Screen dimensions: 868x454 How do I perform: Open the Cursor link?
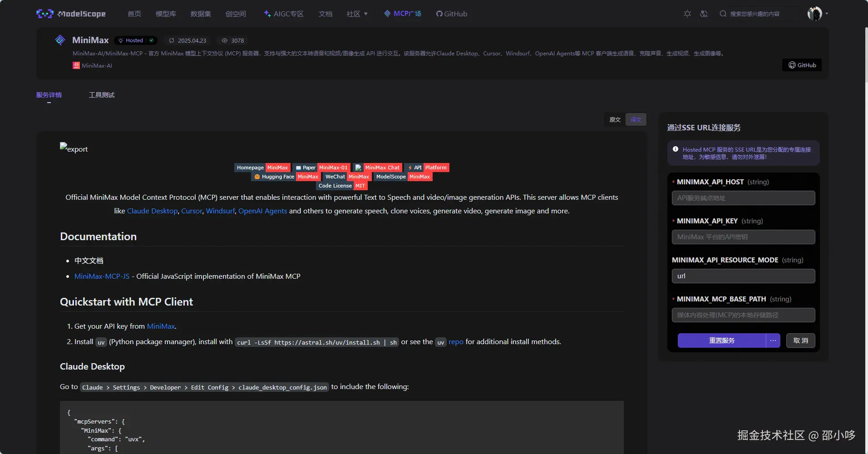point(192,211)
